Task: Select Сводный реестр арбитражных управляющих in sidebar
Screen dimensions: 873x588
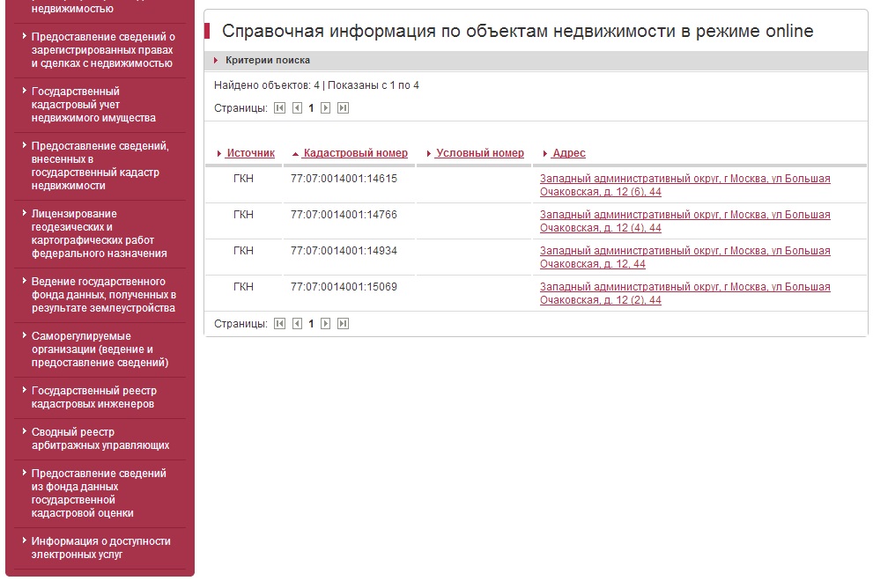Action: pos(100,438)
